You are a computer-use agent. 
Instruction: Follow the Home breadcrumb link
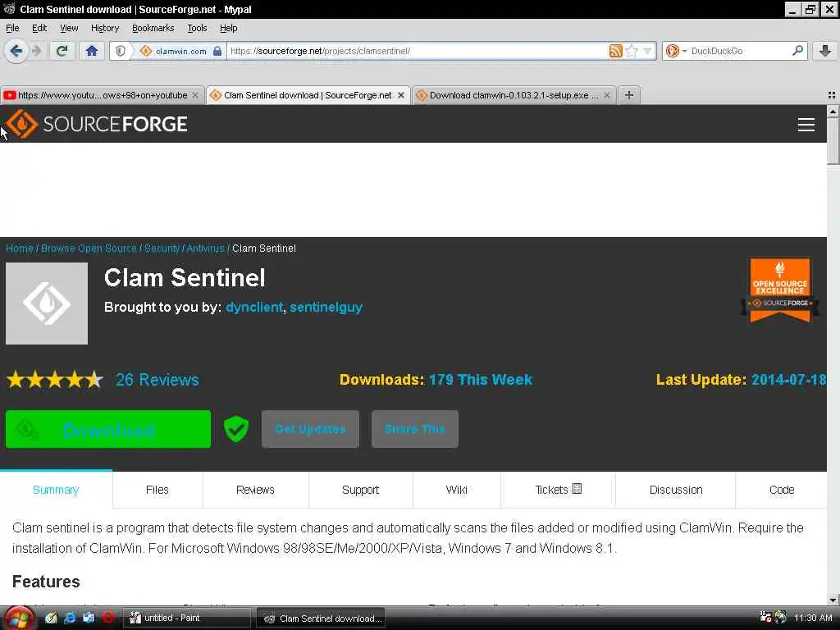pyautogui.click(x=20, y=249)
